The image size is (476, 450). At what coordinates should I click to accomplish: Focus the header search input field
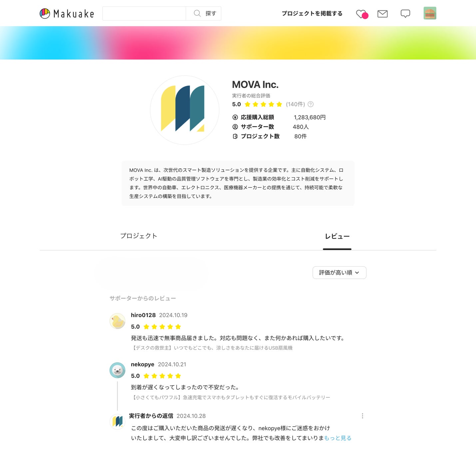144,13
